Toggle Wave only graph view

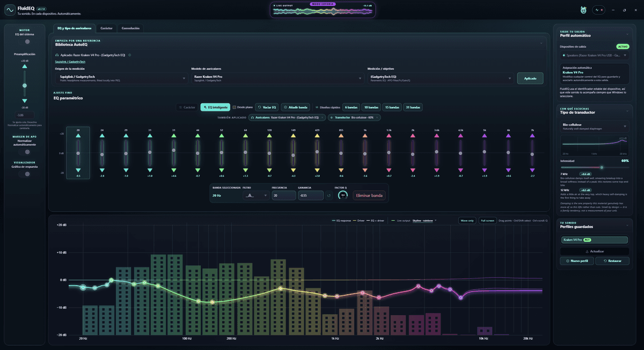[x=467, y=220]
